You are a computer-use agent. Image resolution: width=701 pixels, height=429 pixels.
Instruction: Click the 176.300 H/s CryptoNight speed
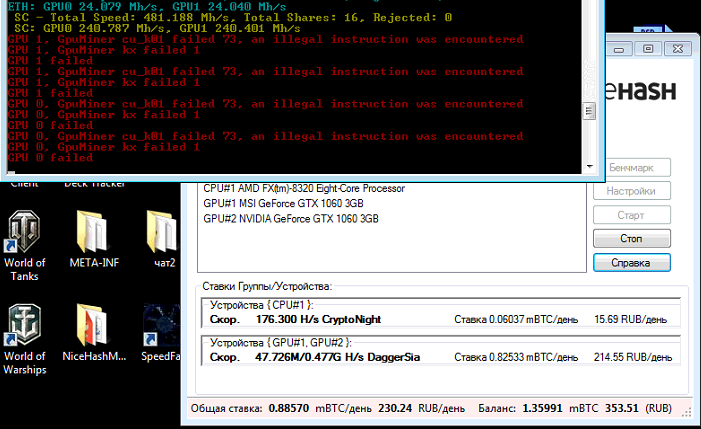click(x=318, y=320)
